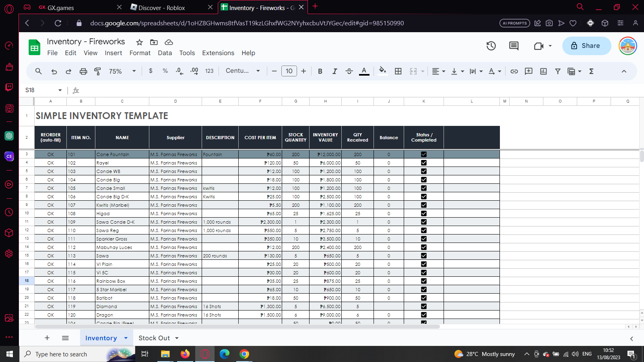Expand the font family dropdown
The width and height of the screenshot is (644, 362).
(243, 71)
